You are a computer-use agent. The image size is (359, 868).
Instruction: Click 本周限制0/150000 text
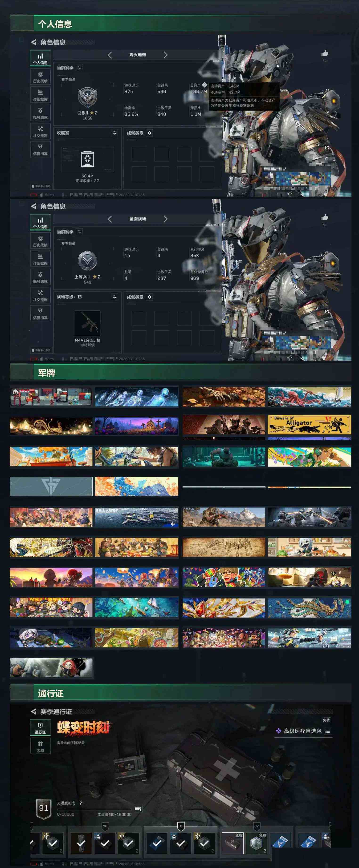114,814
